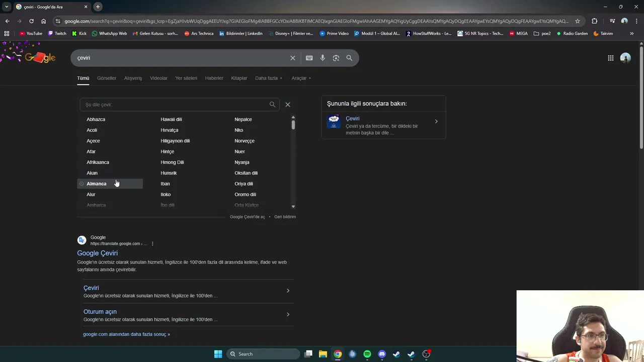Open the Çeviri related result card
The image size is (644, 362).
[x=383, y=125]
